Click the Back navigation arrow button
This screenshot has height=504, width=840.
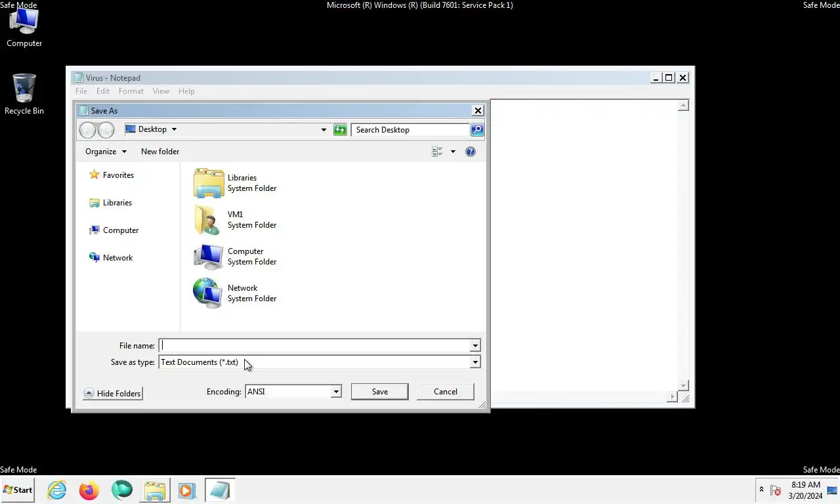[x=87, y=130]
